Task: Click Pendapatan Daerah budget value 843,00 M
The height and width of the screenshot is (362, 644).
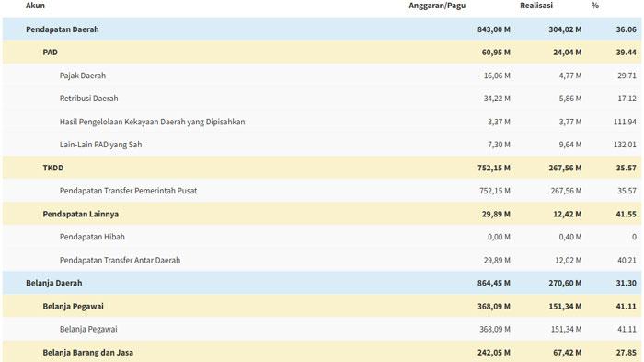Action: point(494,29)
